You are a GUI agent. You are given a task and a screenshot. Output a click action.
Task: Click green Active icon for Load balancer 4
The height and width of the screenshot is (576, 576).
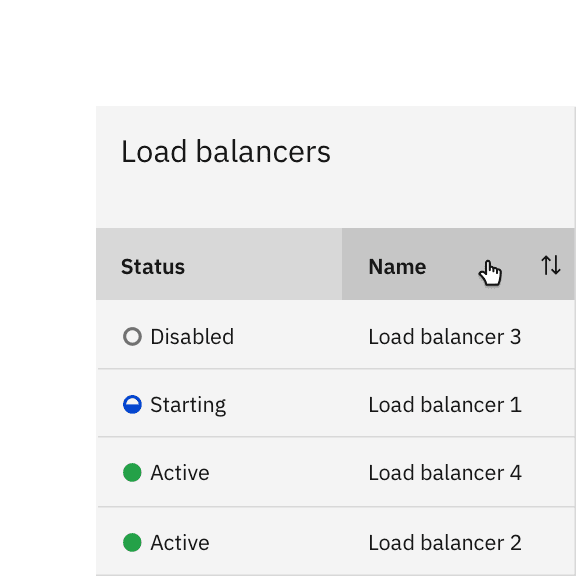[x=132, y=472]
